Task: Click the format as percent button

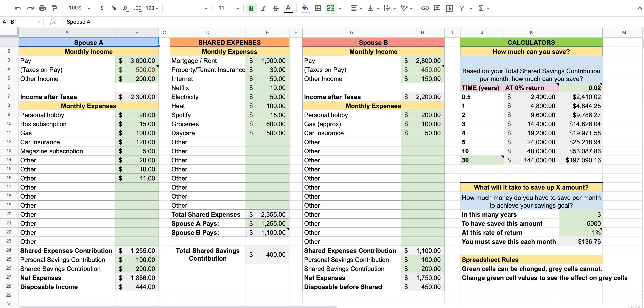Action: coord(114,8)
